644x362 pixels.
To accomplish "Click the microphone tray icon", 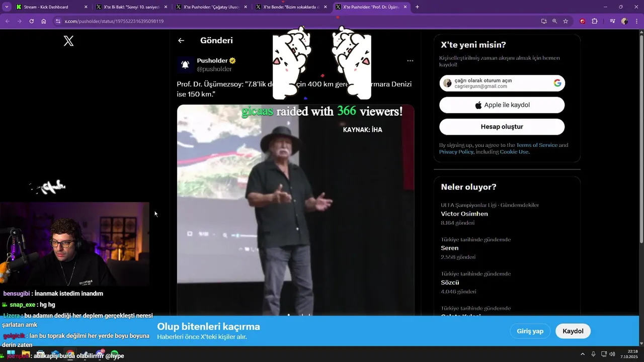I will coord(594,354).
